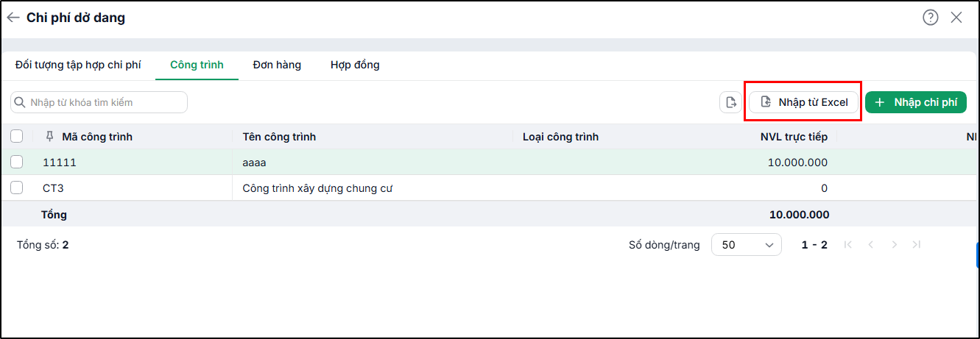Close the Chi phí dở dang dialog
This screenshot has height=339, width=980.
(x=956, y=18)
